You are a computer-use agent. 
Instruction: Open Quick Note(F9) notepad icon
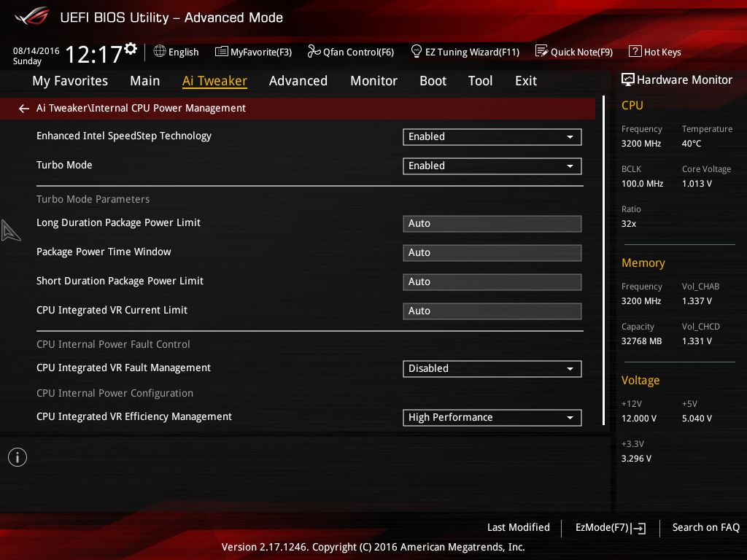(x=541, y=52)
